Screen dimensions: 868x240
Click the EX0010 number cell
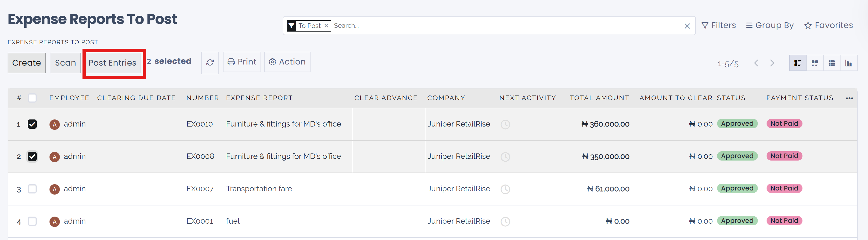200,124
